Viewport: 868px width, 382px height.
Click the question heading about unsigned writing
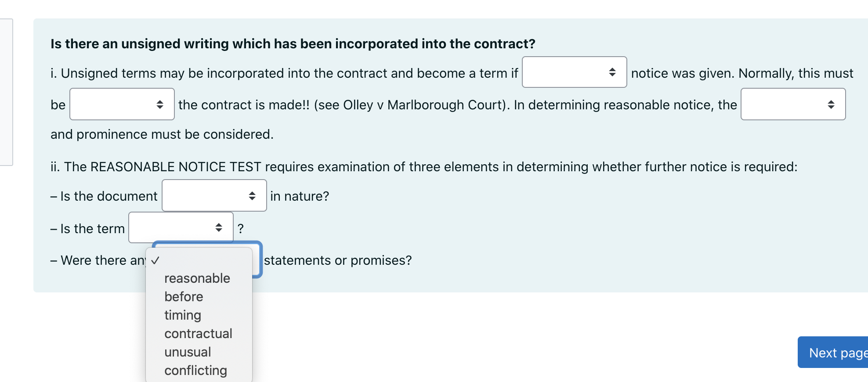click(x=292, y=43)
